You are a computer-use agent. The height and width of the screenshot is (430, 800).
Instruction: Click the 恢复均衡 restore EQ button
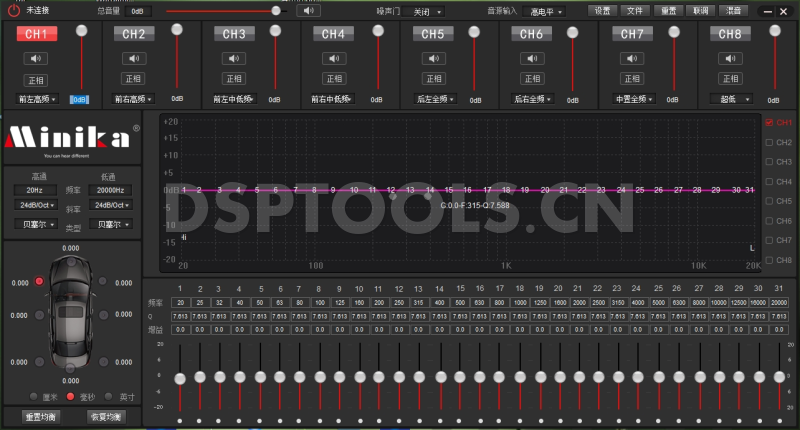pyautogui.click(x=106, y=417)
